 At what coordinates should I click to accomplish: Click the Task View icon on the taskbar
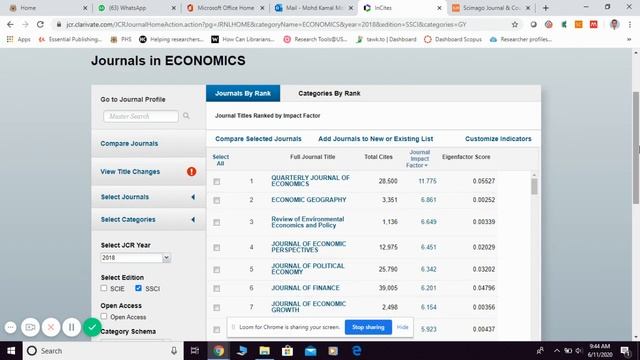coord(195,351)
